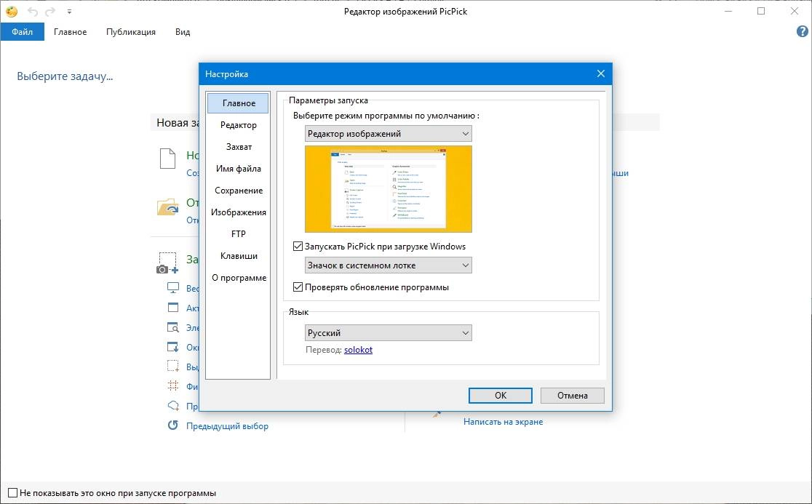This screenshot has height=504, width=812.
Task: Click the PicPick app logo icon
Action: pyautogui.click(x=12, y=11)
